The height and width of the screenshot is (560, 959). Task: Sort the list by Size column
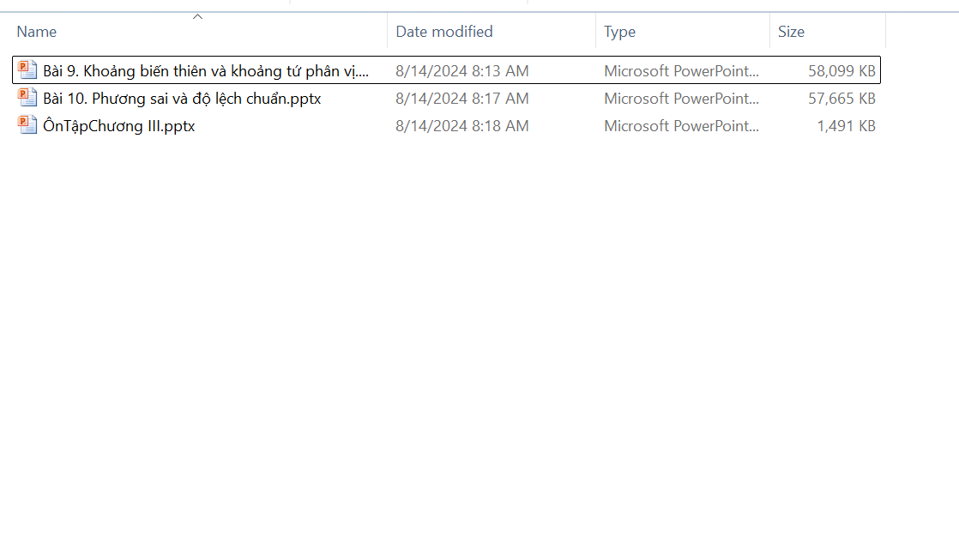[791, 32]
